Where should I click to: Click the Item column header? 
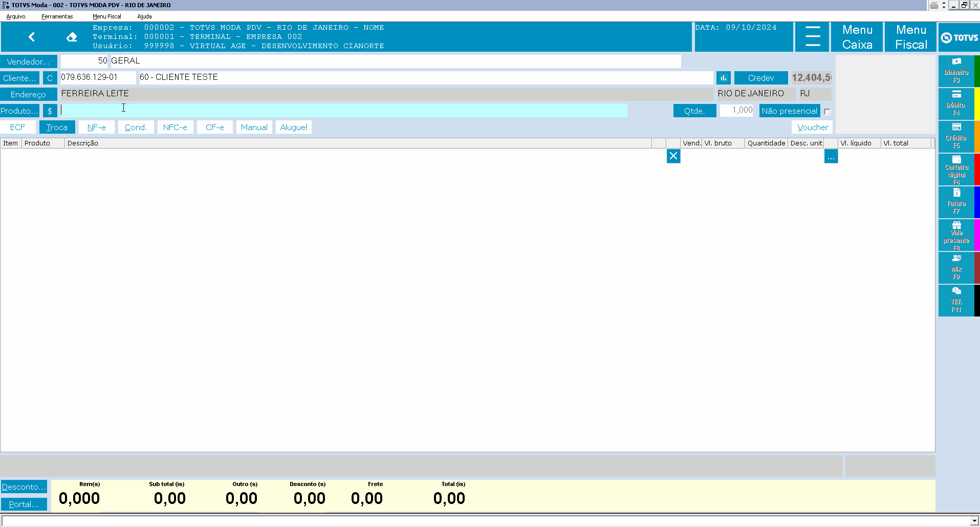11,143
